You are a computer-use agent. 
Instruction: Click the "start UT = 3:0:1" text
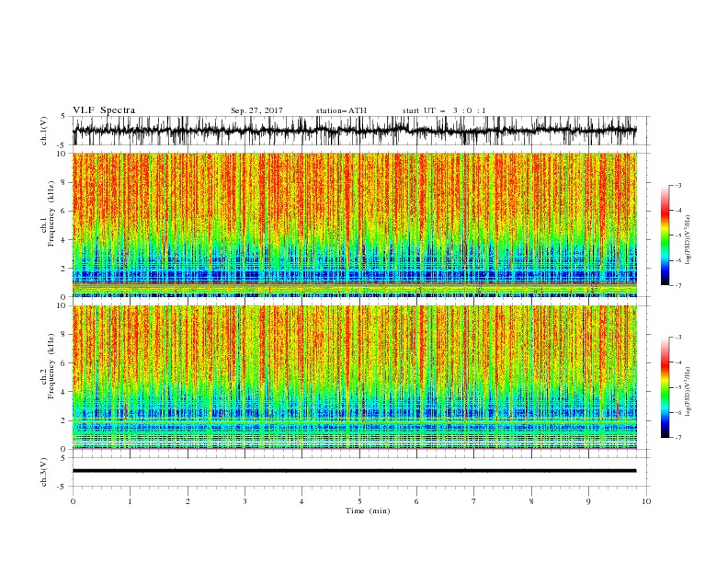coord(444,110)
